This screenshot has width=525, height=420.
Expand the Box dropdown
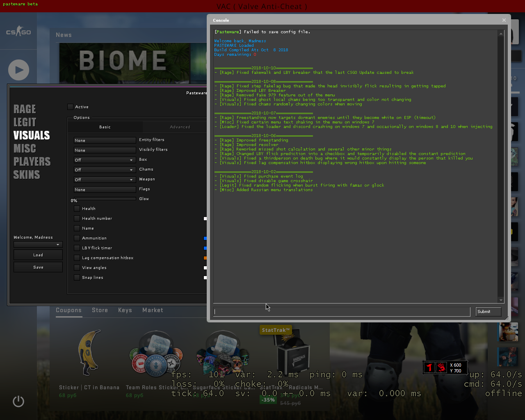pyautogui.click(x=105, y=160)
